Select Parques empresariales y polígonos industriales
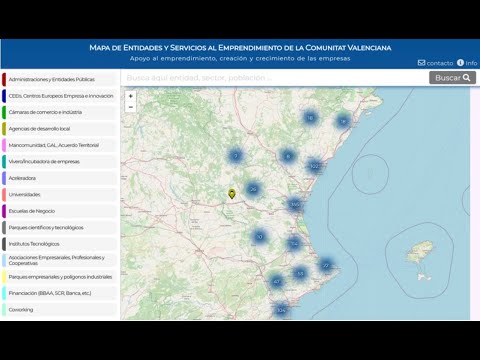Viewport: 480px width, 360px height. click(59, 277)
